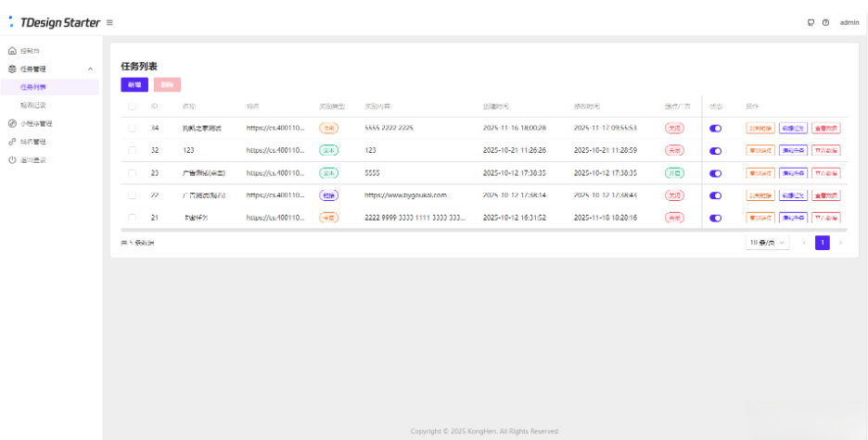
Task: Click the power icon for 退出登录
Action: [12, 159]
